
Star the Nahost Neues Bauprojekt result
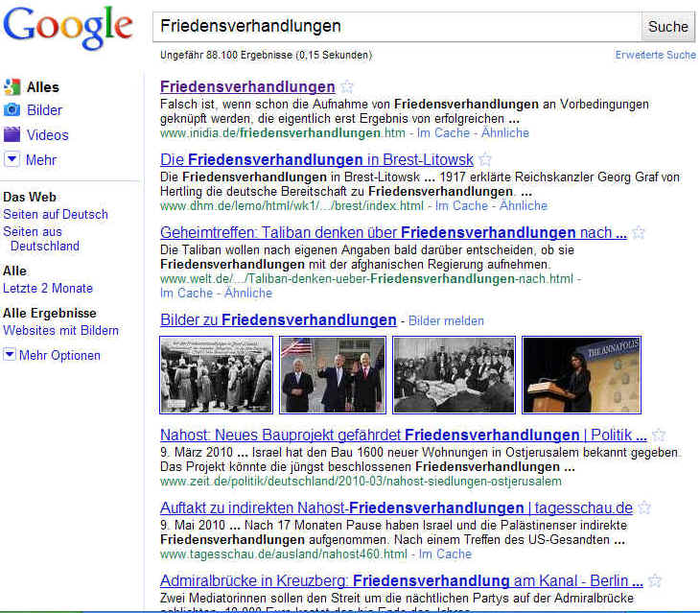(x=659, y=435)
